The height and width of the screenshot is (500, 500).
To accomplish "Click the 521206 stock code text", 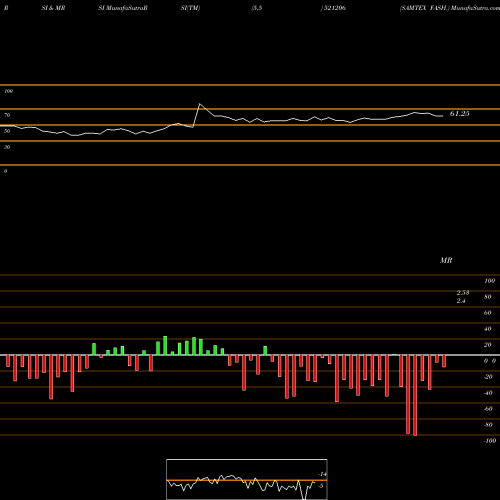I will tap(334, 8).
